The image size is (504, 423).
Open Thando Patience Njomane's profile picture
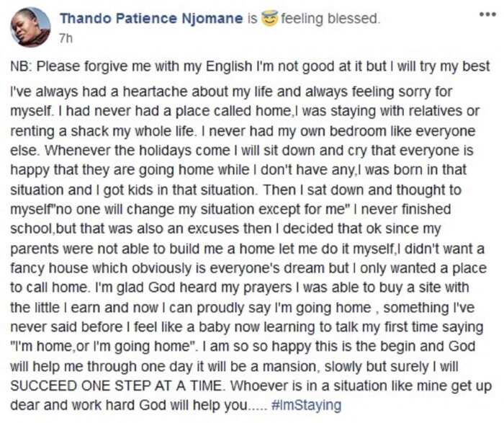pyautogui.click(x=30, y=27)
